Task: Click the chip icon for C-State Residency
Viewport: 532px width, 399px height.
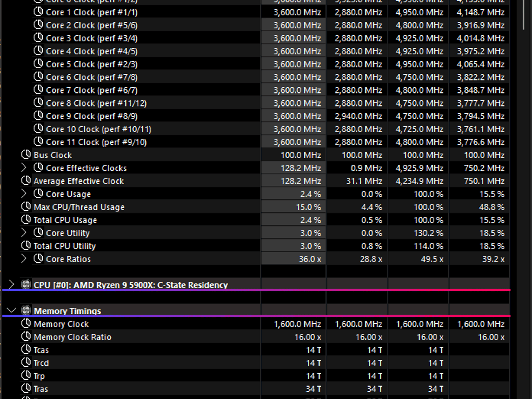Action: coord(26,284)
